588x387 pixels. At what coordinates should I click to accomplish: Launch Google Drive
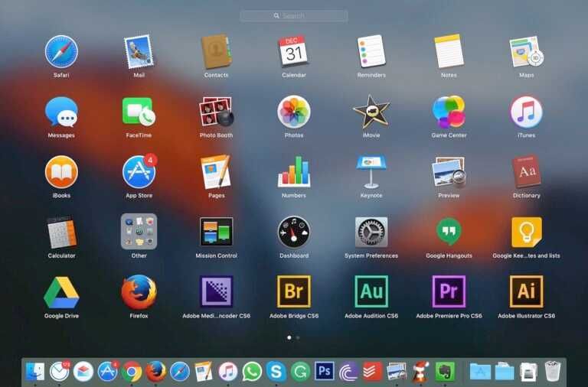tap(61, 292)
